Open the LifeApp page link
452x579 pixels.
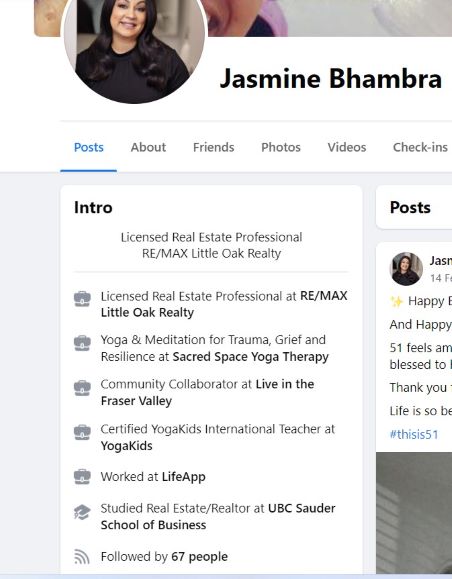coord(184,477)
